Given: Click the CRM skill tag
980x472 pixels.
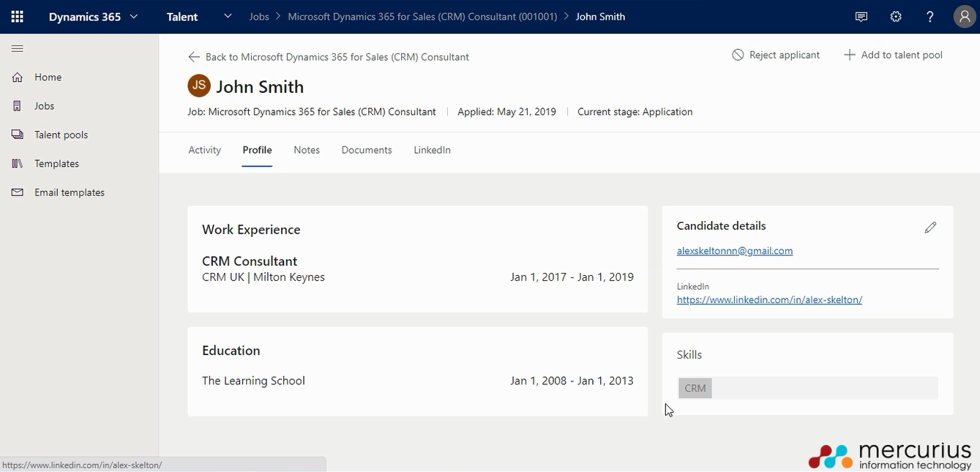Looking at the screenshot, I should click(x=695, y=389).
